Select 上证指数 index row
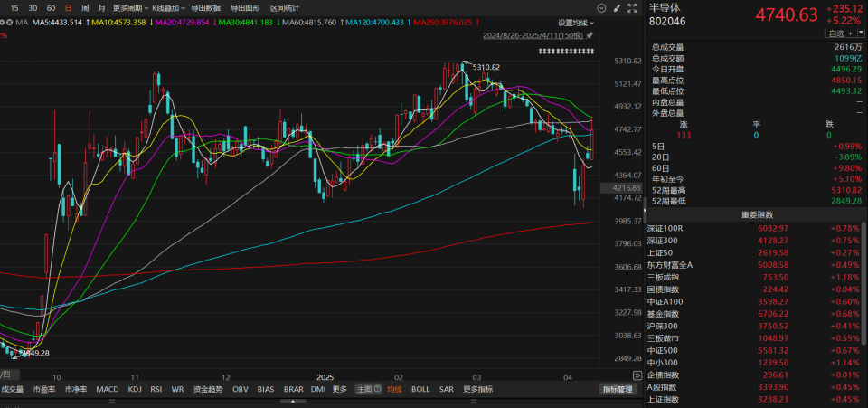This screenshot has height=408, width=868. click(x=754, y=399)
